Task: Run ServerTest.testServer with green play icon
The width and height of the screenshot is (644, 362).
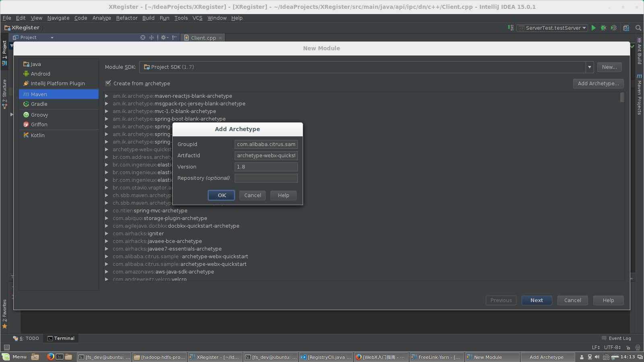Action: 593,28
